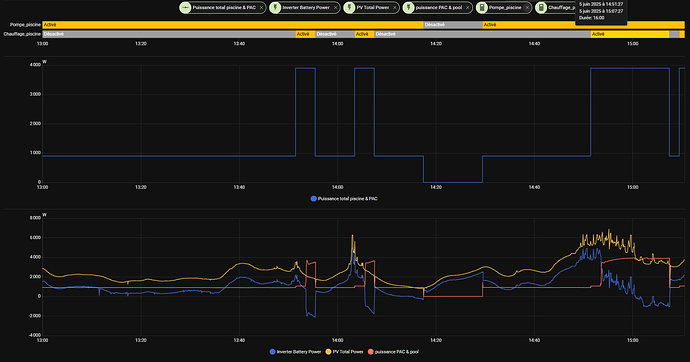
Task: Click the Puissance total piscine & PAC chip icon
Action: coord(185,7)
